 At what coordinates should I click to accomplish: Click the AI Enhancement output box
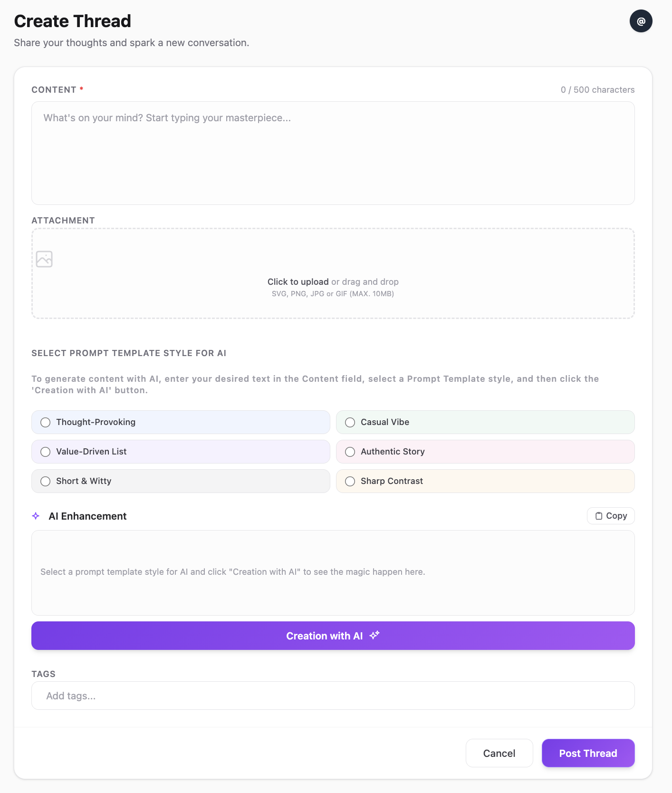333,572
